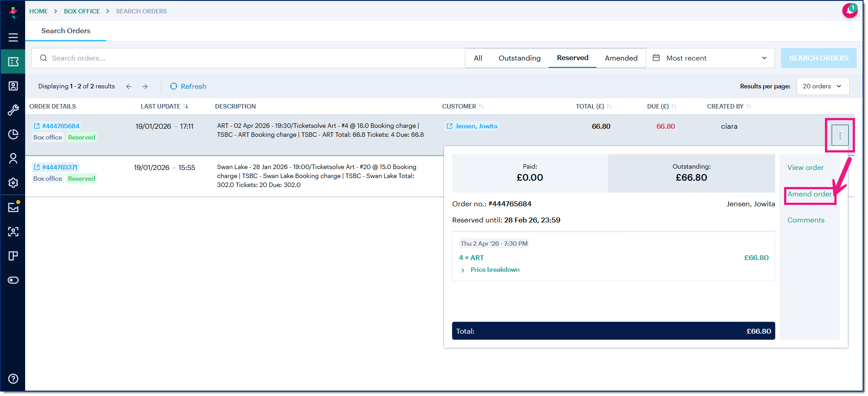Click the Total £66.80 footer bar
868x396 pixels.
(613, 331)
